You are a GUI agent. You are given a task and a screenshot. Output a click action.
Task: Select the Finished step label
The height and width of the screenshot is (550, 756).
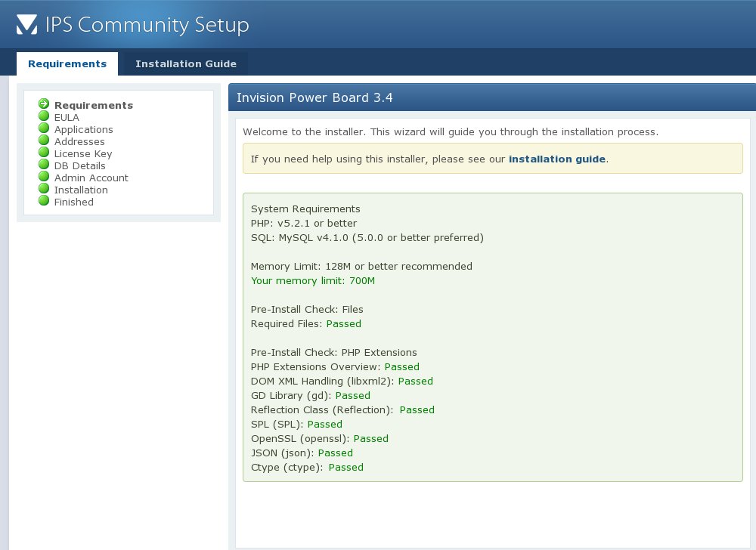(x=74, y=202)
